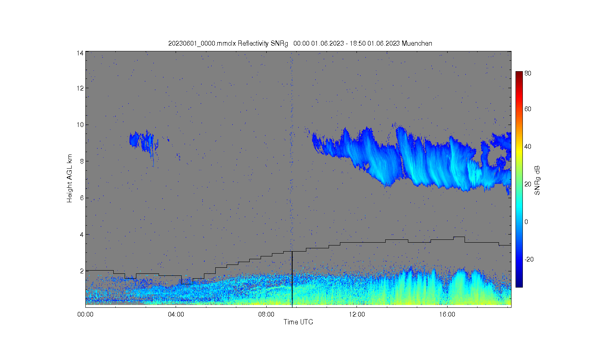Click the colorbar value 80
Screen dimensions: 607x364
(x=528, y=74)
